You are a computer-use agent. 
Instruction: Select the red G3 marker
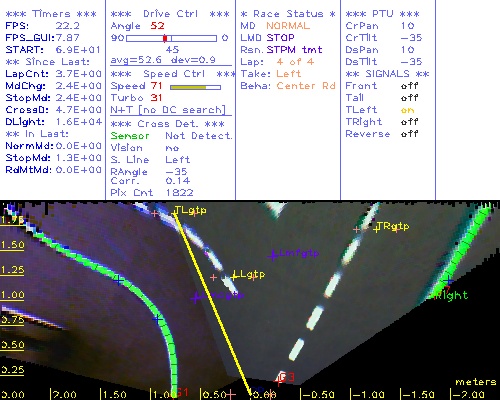coord(286,377)
